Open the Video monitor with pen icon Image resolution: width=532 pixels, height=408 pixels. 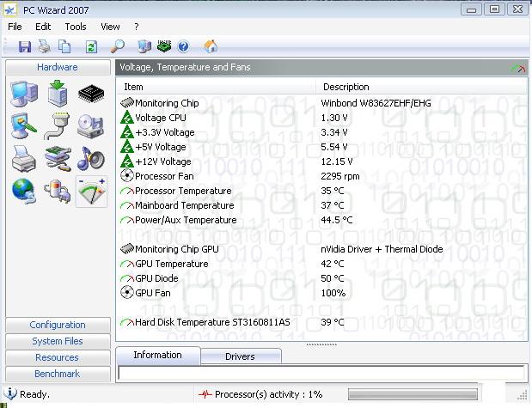[x=24, y=125]
